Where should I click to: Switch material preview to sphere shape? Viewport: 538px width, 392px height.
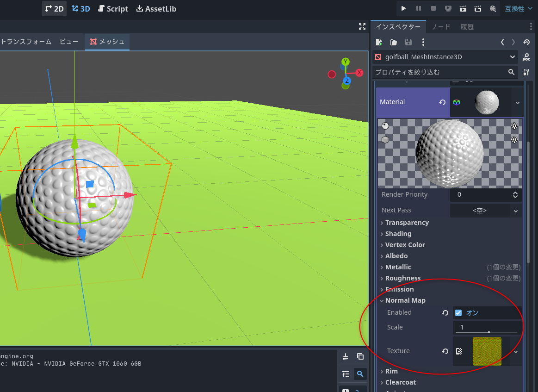(x=385, y=126)
